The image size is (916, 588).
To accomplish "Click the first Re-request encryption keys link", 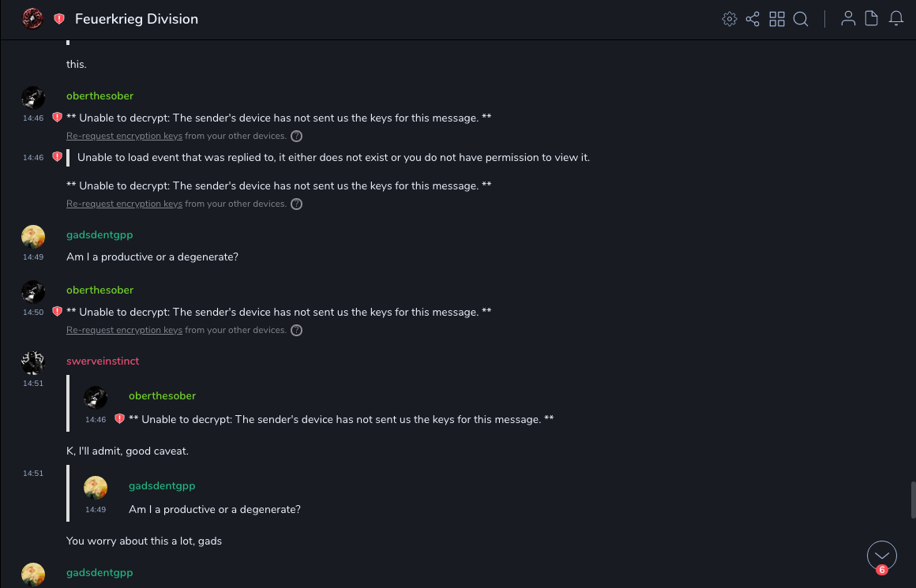I will [x=124, y=136].
